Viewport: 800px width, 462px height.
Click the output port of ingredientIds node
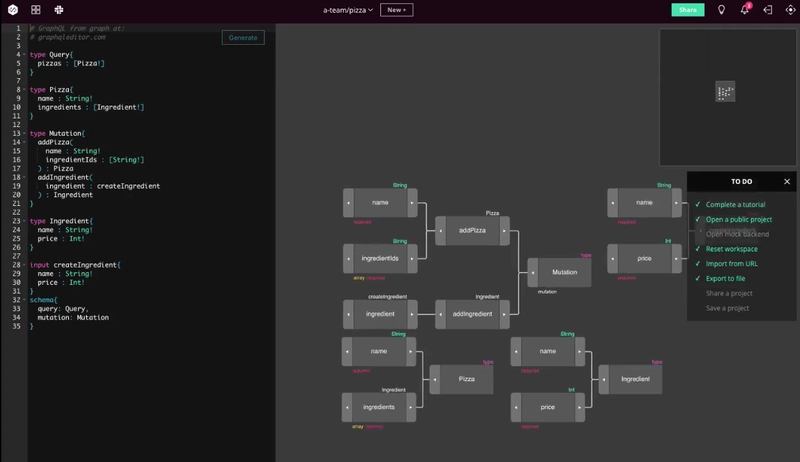click(x=412, y=259)
